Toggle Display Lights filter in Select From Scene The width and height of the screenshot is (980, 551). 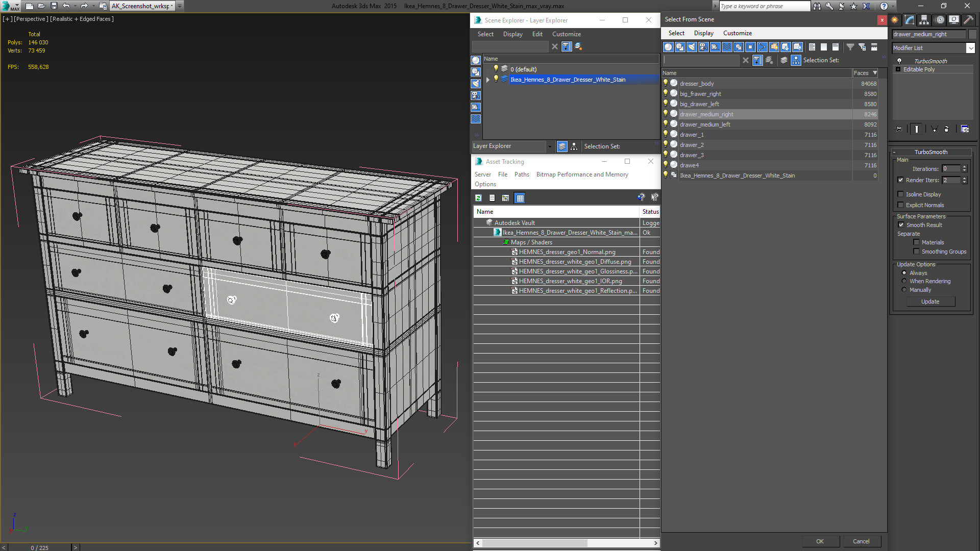(692, 47)
